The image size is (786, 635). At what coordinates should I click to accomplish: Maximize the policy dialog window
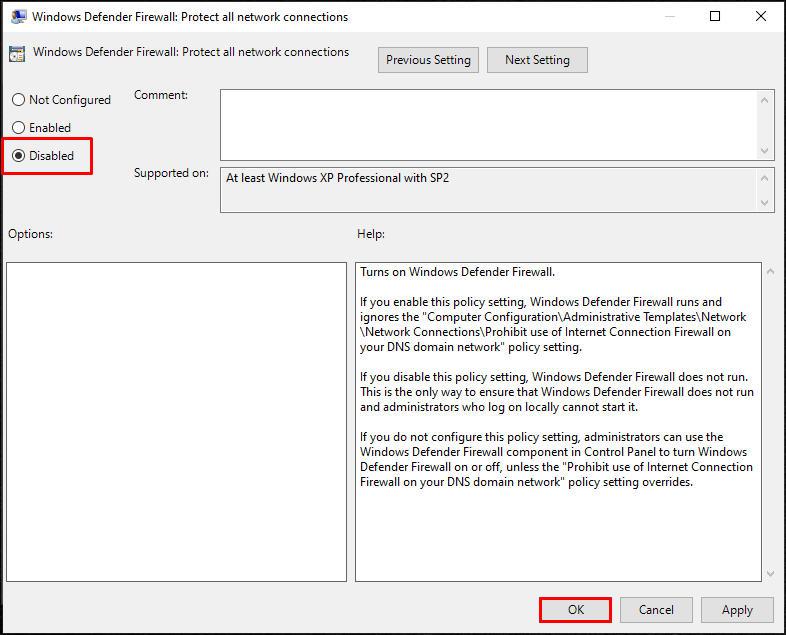coord(715,16)
